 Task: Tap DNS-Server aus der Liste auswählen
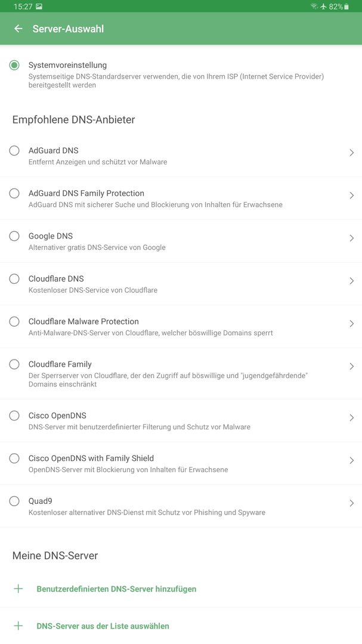103,626
